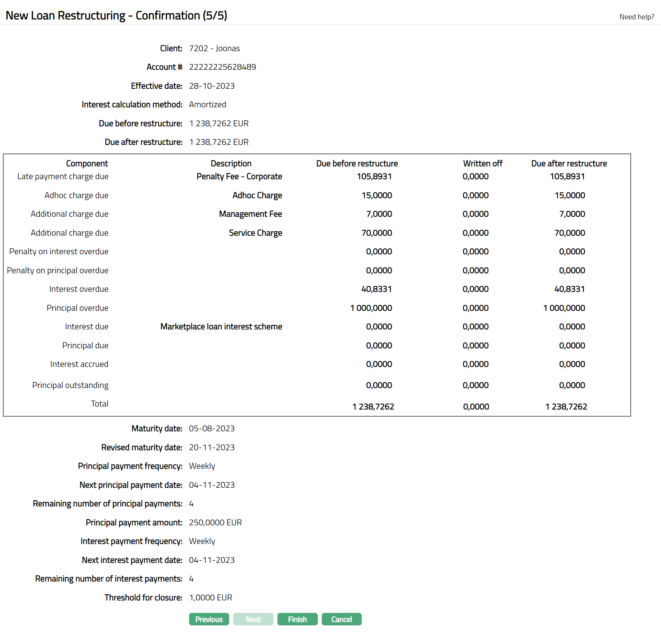Screen dimensions: 661x644
Task: Click the Marketplace loan interest scheme text
Action: (x=221, y=326)
